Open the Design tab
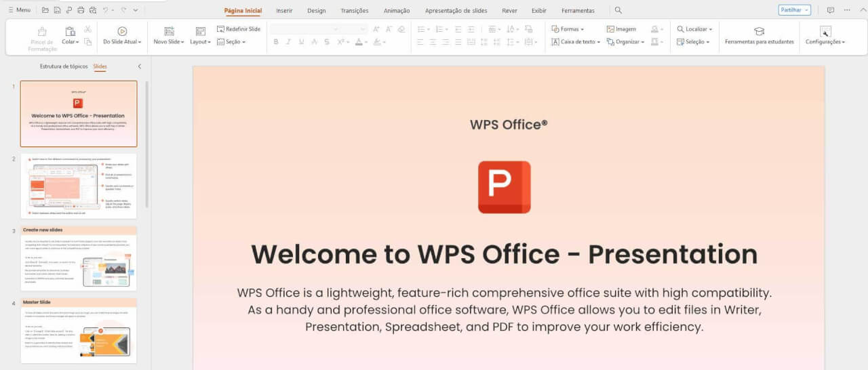This screenshot has width=868, height=370. click(316, 11)
